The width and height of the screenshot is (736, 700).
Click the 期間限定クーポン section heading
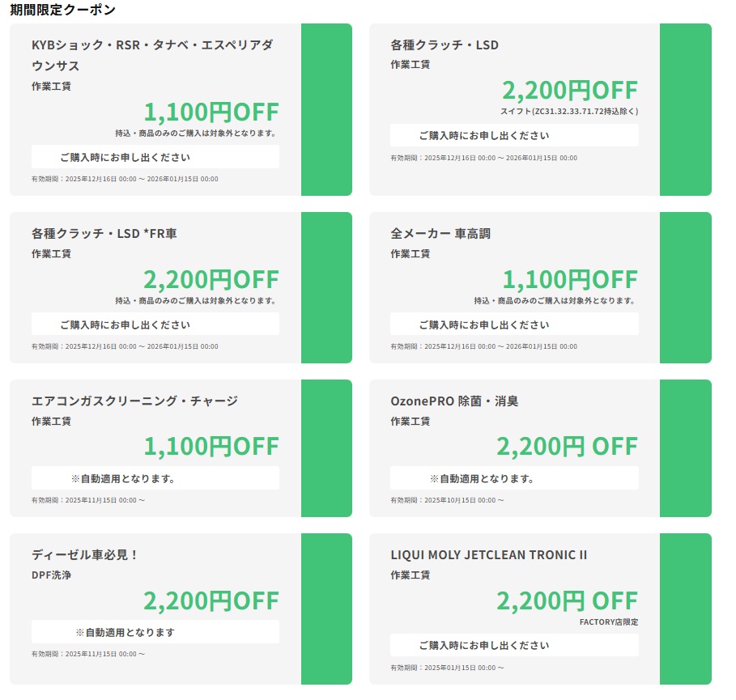click(62, 10)
